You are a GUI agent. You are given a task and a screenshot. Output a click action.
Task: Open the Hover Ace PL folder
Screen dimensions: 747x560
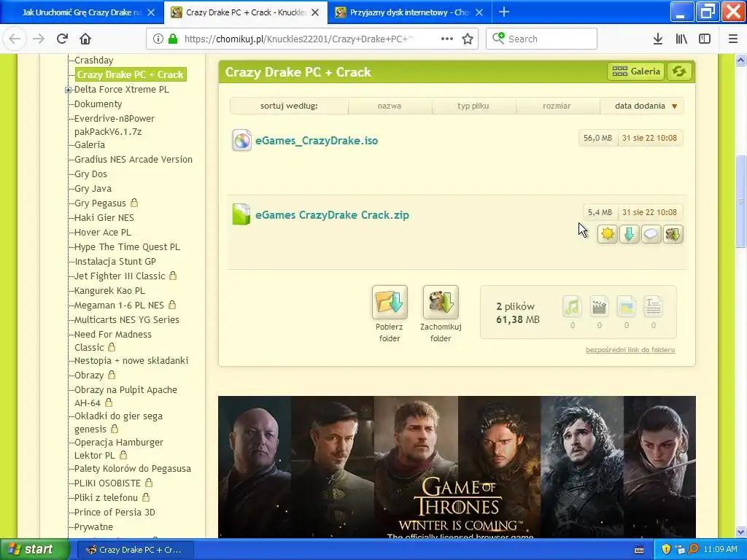coord(103,233)
